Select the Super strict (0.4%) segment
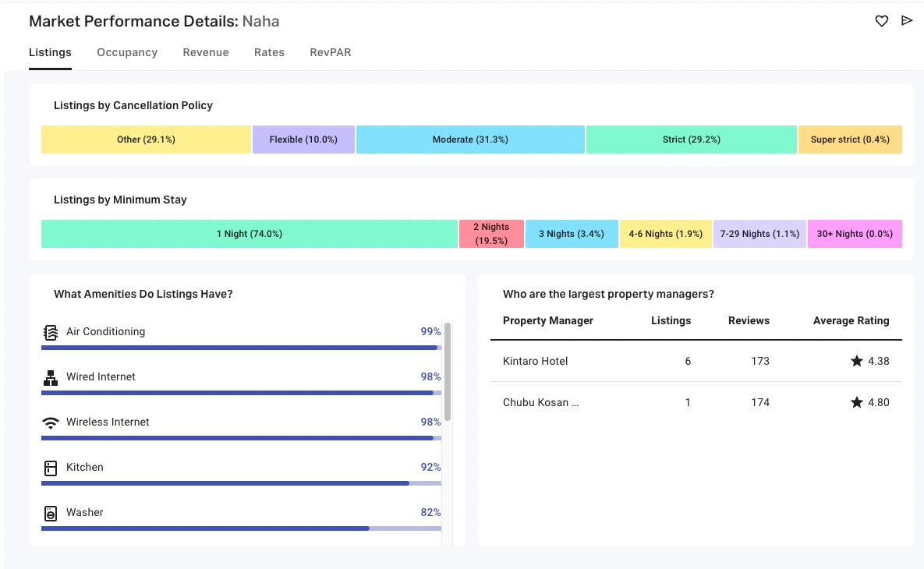The height and width of the screenshot is (569, 924). click(851, 140)
